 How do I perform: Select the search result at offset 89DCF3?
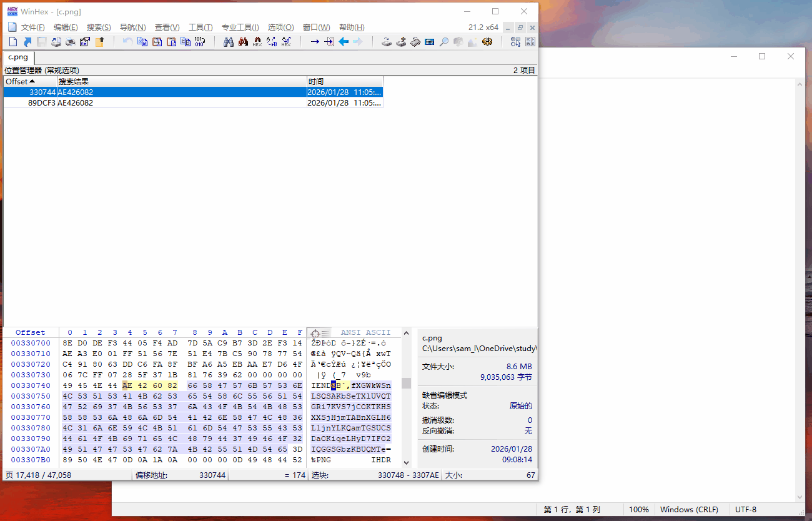[193, 102]
